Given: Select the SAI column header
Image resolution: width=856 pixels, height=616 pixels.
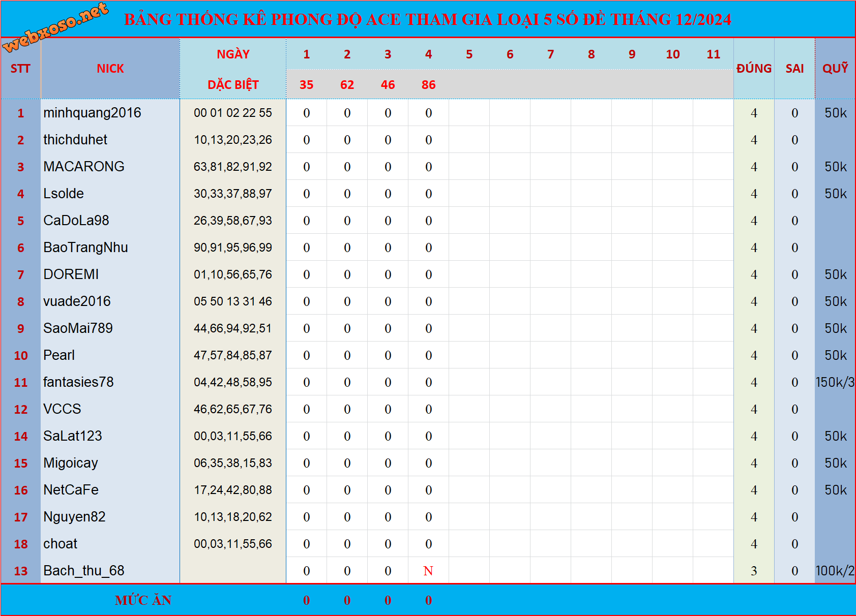Looking at the screenshot, I should (794, 69).
